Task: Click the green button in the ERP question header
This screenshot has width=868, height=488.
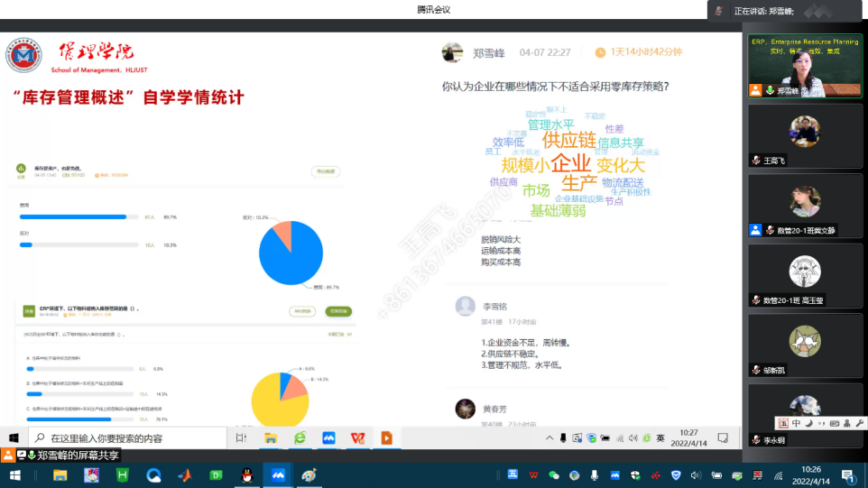Action: click(x=338, y=311)
